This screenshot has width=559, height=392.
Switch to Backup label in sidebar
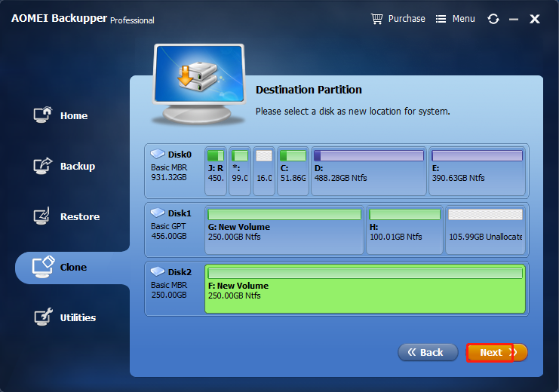(x=78, y=167)
